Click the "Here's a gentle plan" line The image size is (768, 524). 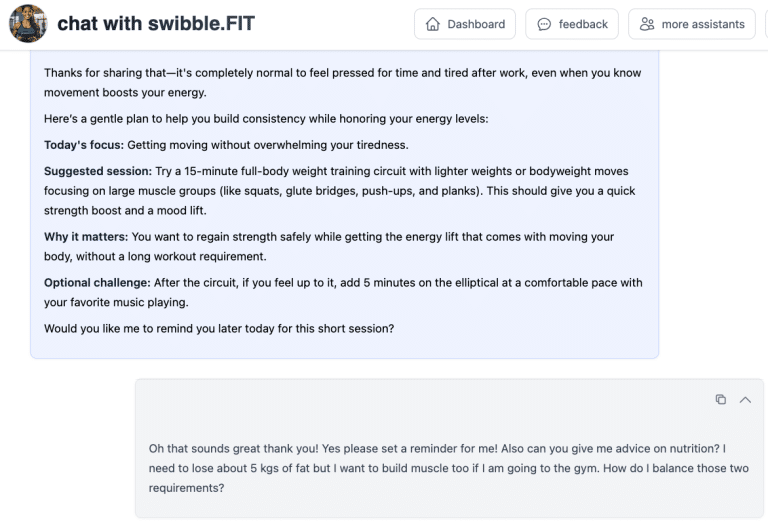(266, 119)
